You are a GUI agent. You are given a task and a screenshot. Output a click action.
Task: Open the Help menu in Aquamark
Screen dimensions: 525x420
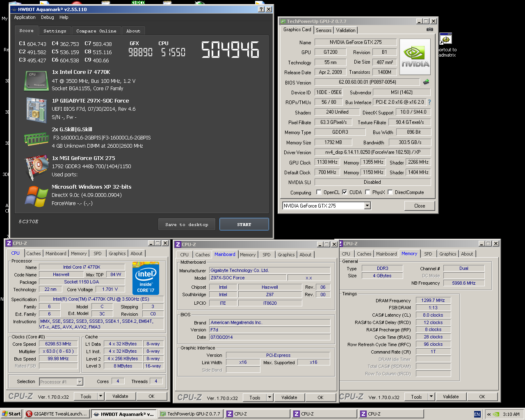[x=64, y=17]
